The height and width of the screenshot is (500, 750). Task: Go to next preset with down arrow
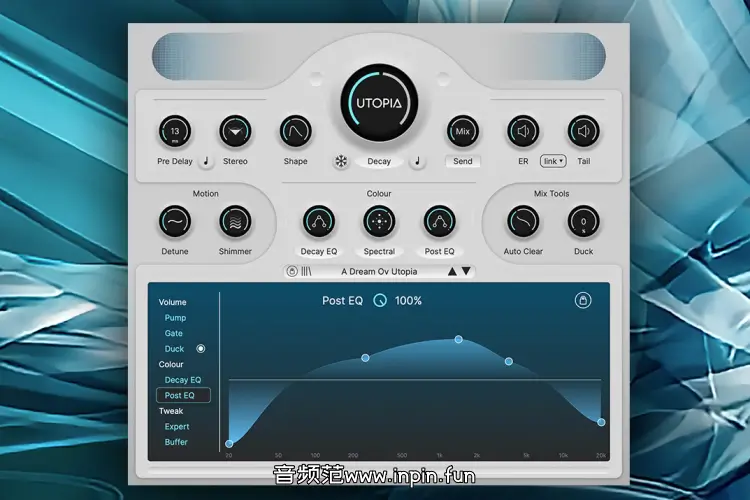(466, 271)
